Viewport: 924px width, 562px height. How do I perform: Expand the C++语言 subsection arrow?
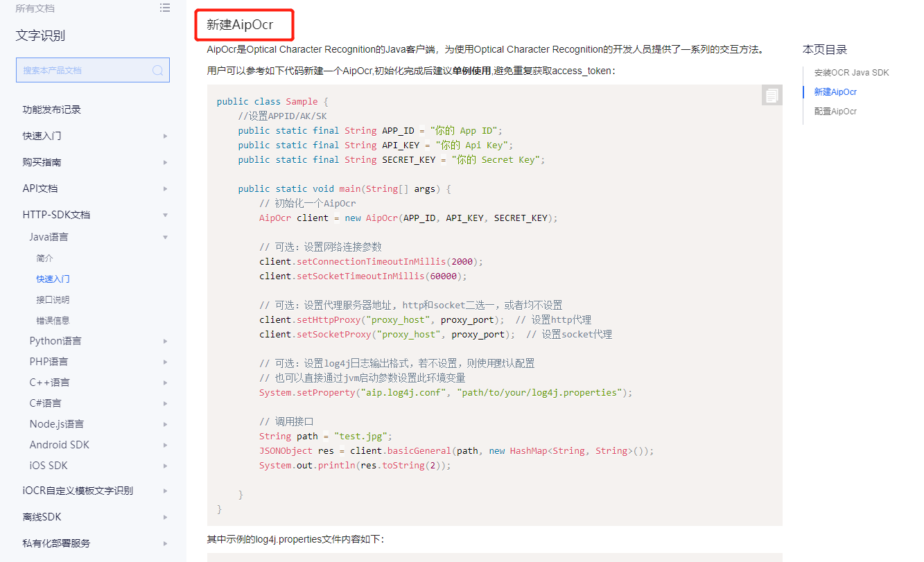click(x=165, y=383)
